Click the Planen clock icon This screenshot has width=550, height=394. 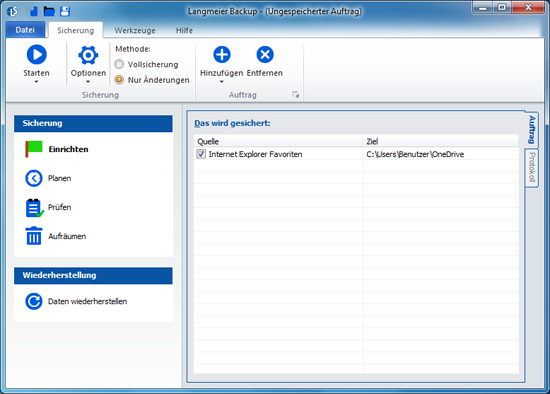click(x=34, y=178)
